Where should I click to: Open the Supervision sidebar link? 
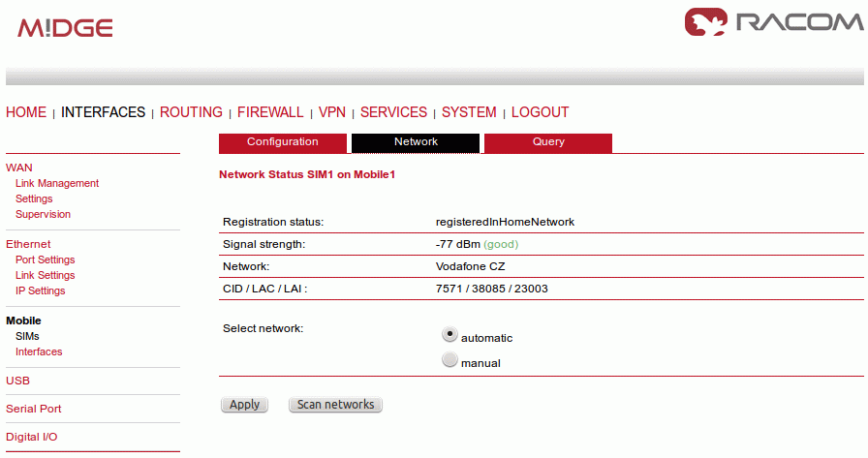(43, 214)
